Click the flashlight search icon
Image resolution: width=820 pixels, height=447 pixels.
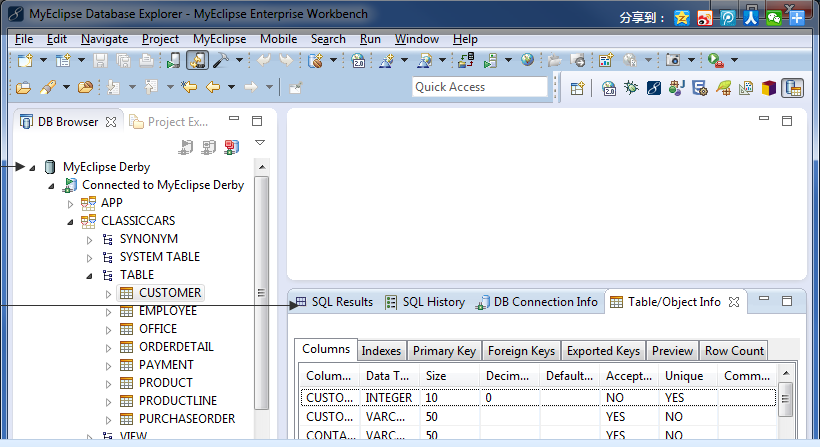48,87
